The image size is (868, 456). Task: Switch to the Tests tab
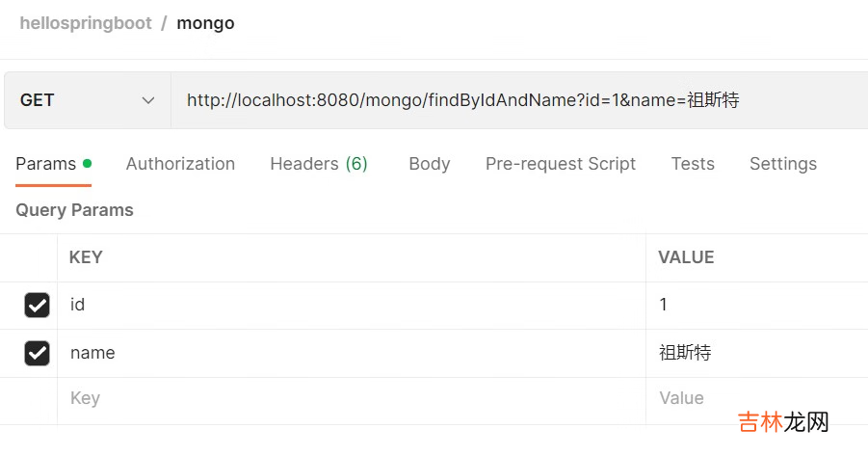[693, 164]
